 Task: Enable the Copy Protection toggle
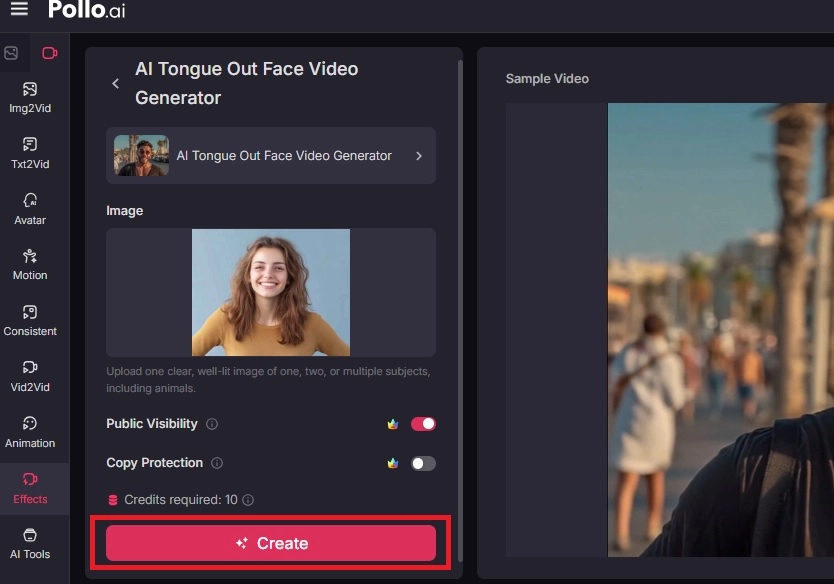(422, 463)
